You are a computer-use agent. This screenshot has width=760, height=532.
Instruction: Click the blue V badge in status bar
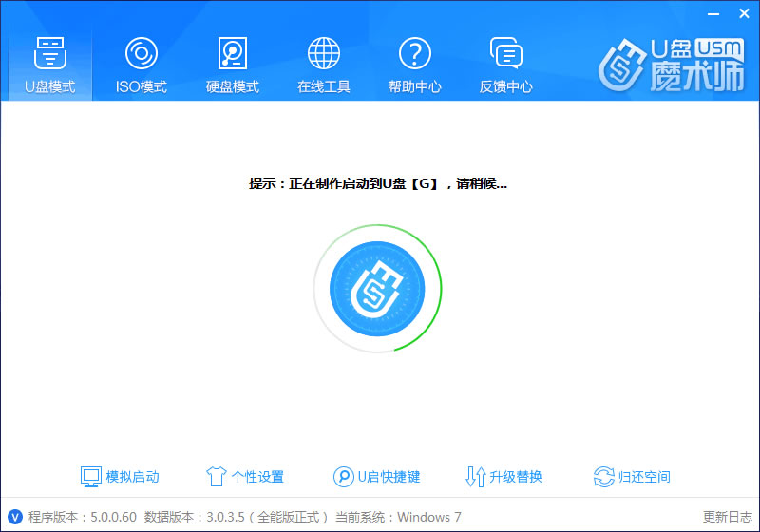coord(13,517)
